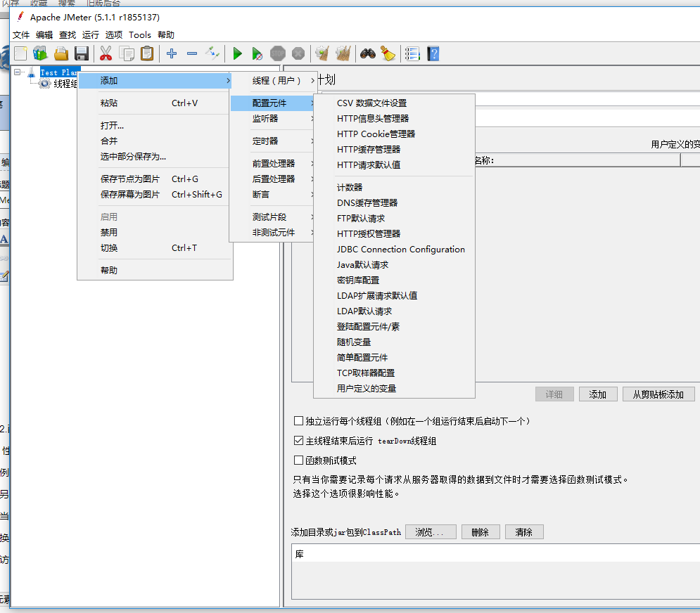The width and height of the screenshot is (700, 613).
Task: Expand the 添加 submenu entry
Action: 155,81
